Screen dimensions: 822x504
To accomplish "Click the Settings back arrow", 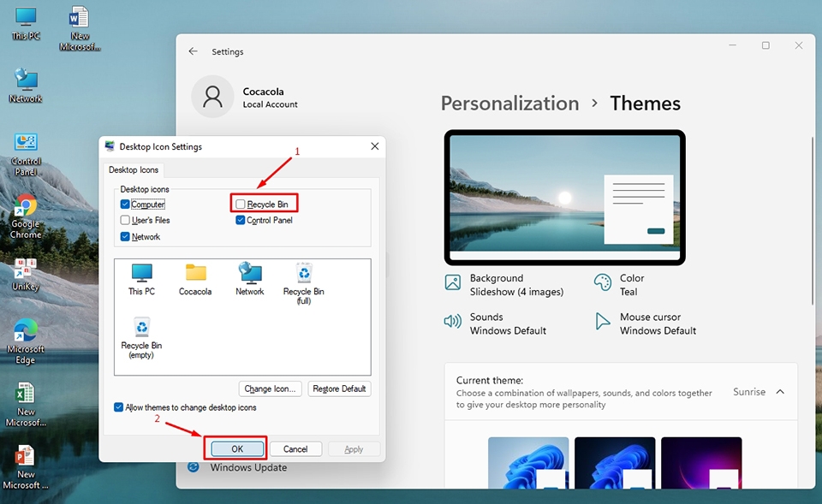I will coord(193,51).
